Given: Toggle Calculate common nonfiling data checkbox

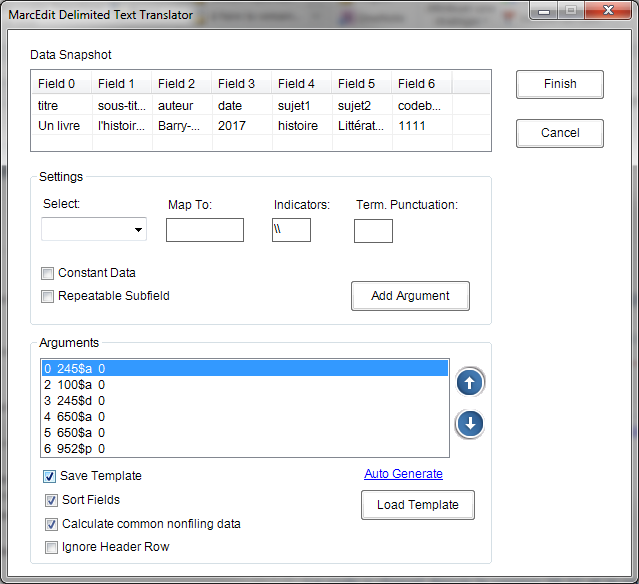Looking at the screenshot, I should pos(51,524).
